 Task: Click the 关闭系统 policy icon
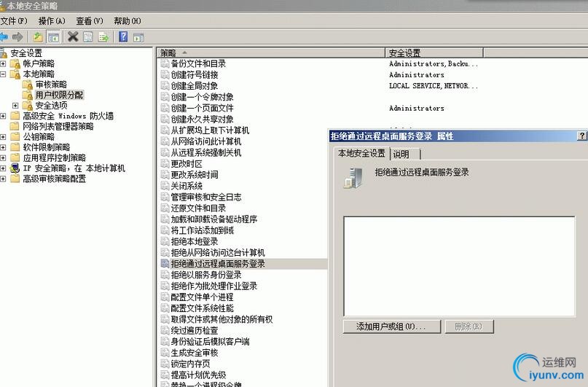pos(165,186)
